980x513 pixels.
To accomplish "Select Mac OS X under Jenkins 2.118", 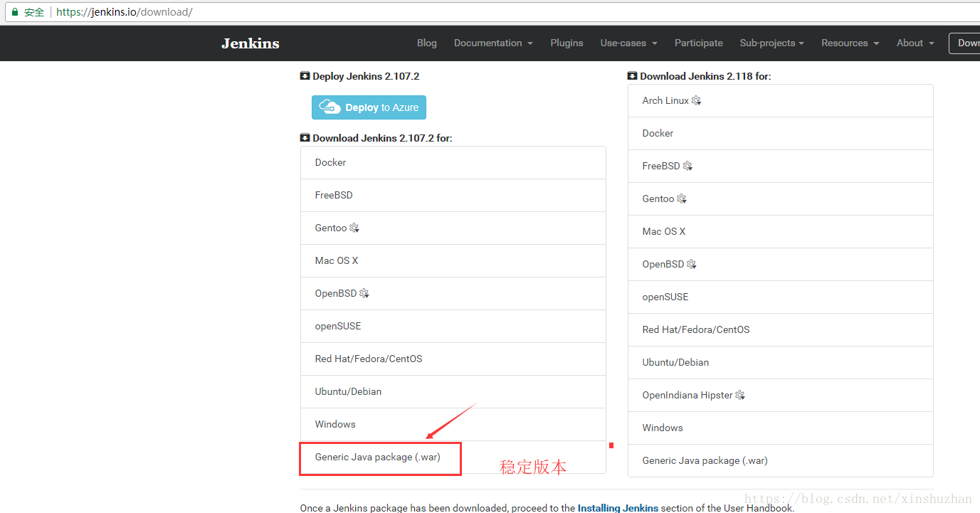I will [781, 232].
